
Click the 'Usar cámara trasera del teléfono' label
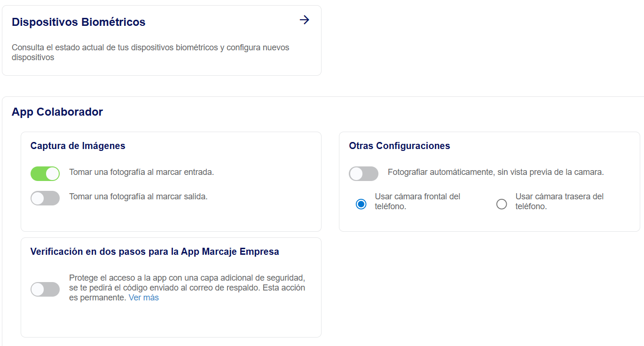point(559,201)
